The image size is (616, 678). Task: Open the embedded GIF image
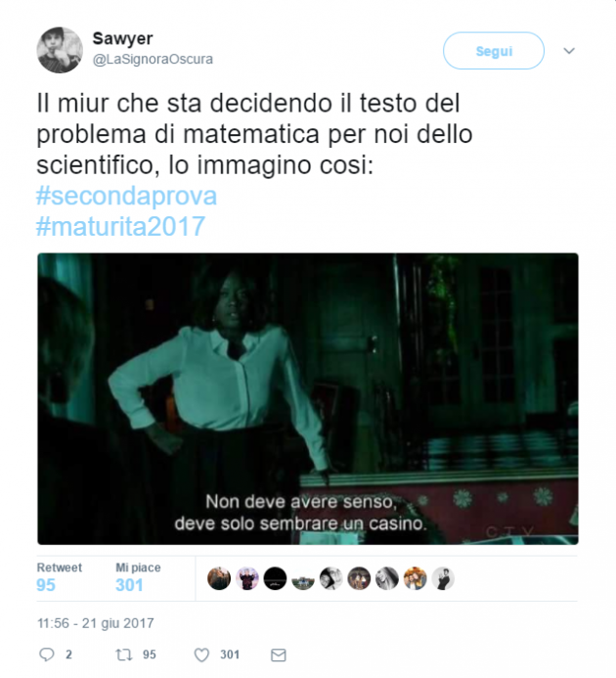[308, 398]
